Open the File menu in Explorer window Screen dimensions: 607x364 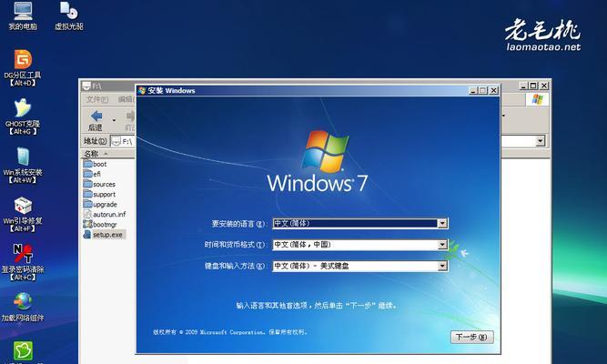(96, 99)
